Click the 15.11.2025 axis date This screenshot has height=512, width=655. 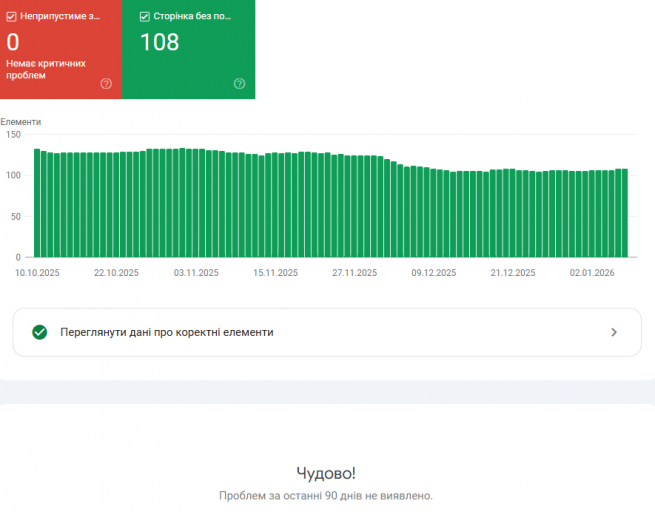click(275, 273)
